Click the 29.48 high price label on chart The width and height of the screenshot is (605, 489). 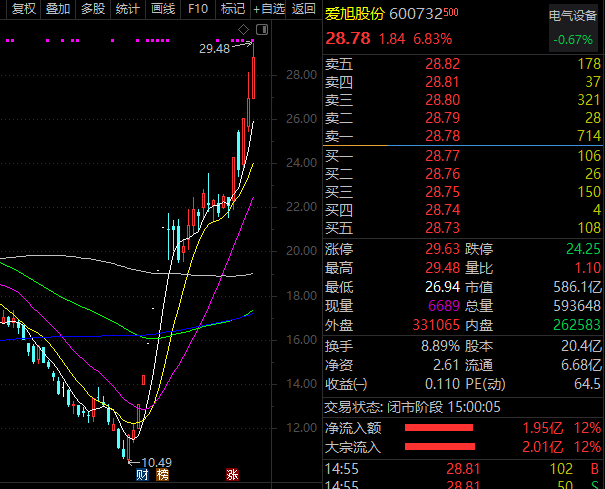pyautogui.click(x=214, y=49)
